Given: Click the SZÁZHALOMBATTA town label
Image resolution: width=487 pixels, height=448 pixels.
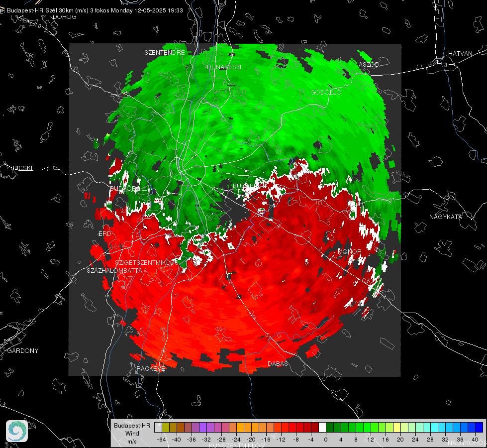Looking at the screenshot, I should [x=114, y=271].
